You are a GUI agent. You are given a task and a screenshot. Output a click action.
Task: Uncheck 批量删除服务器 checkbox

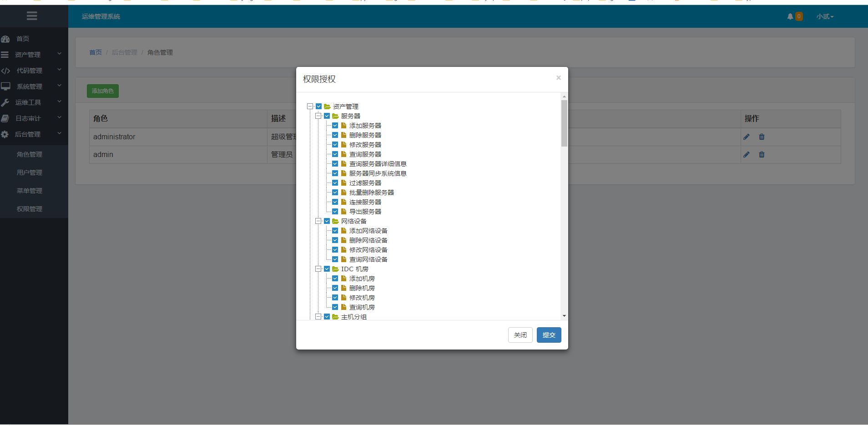[335, 193]
